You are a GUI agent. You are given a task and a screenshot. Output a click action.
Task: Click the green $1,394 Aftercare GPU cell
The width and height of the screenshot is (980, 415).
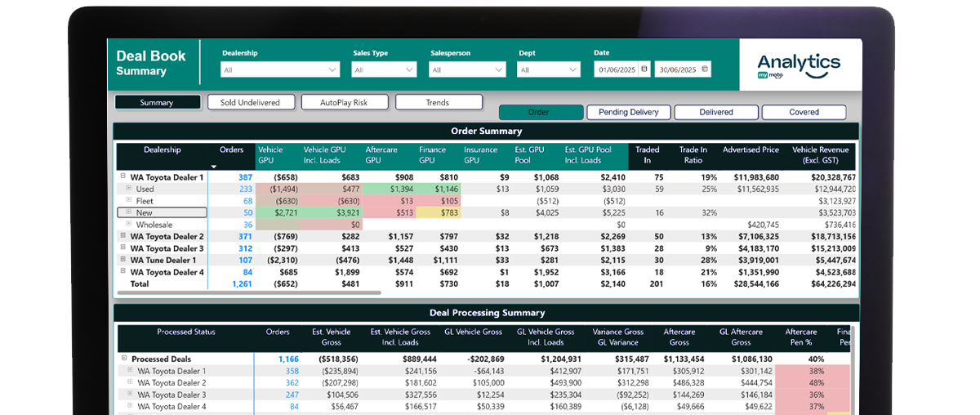point(389,189)
